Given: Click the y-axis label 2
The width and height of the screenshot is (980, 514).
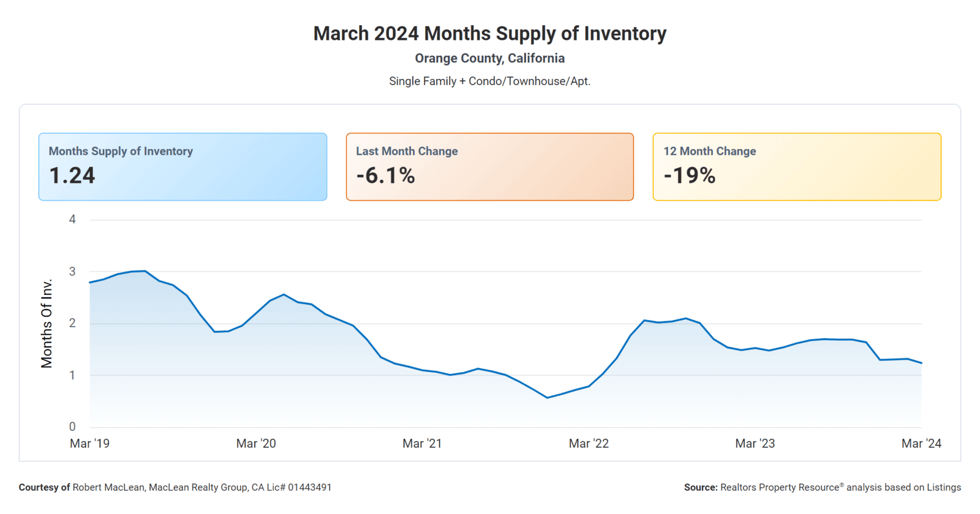Looking at the screenshot, I should pos(72,323).
